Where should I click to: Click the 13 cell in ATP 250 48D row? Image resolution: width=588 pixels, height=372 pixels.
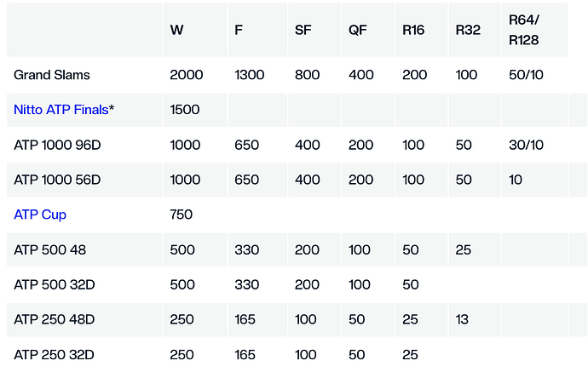tap(463, 318)
